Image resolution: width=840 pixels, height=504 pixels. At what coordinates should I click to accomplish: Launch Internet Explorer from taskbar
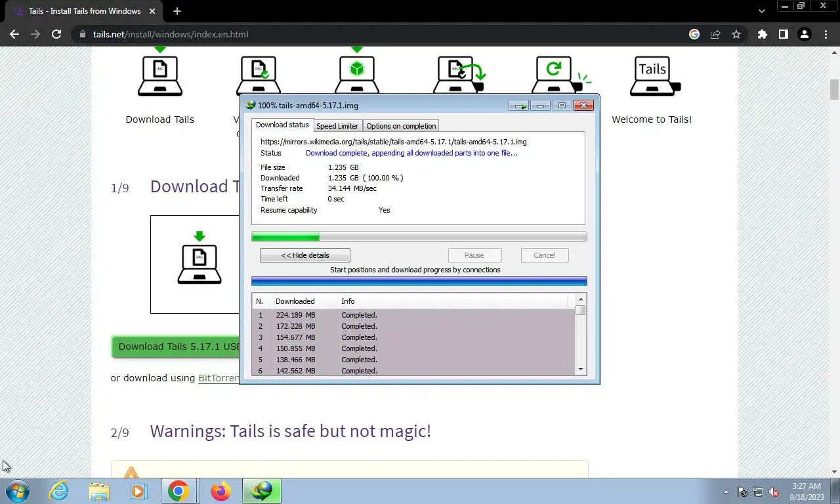point(59,491)
